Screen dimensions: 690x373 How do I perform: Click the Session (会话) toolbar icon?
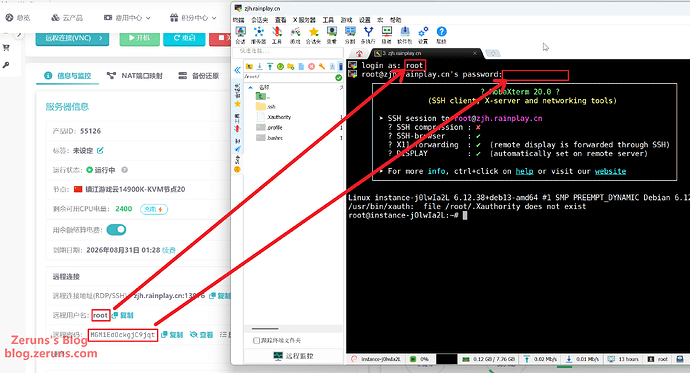(x=240, y=35)
